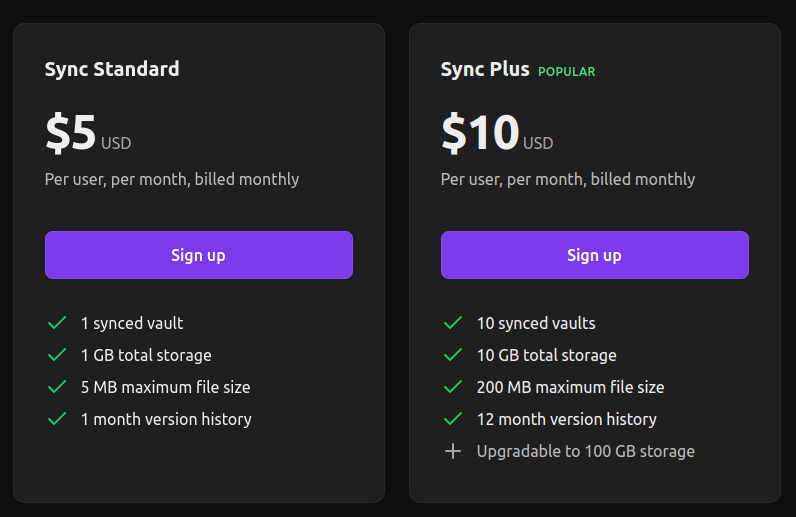This screenshot has height=517, width=796.
Task: Click billed monthly text under Sync Plus price
Action: [x=643, y=179]
